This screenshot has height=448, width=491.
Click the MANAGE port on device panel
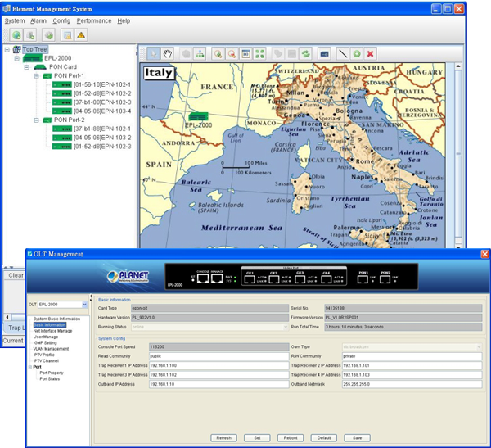[217, 277]
